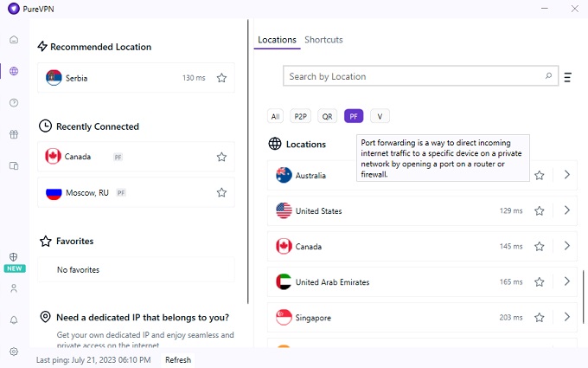
Task: Click the locations list scrollbar
Action: [x=583, y=297]
